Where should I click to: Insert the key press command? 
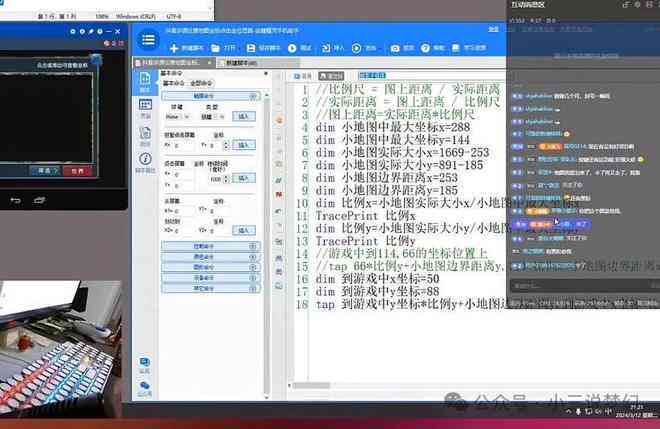click(244, 116)
